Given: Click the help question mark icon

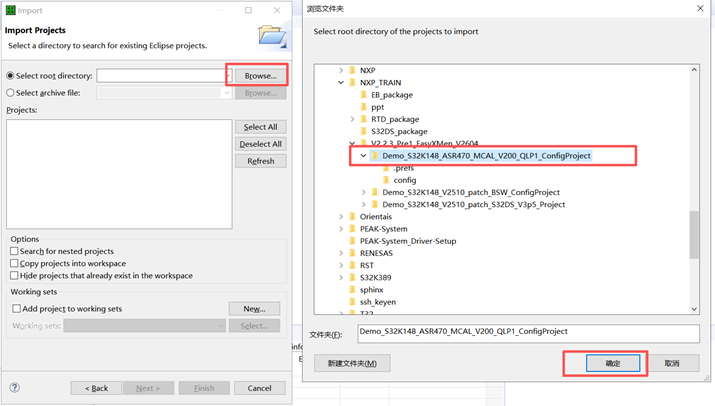Looking at the screenshot, I should coord(15,387).
